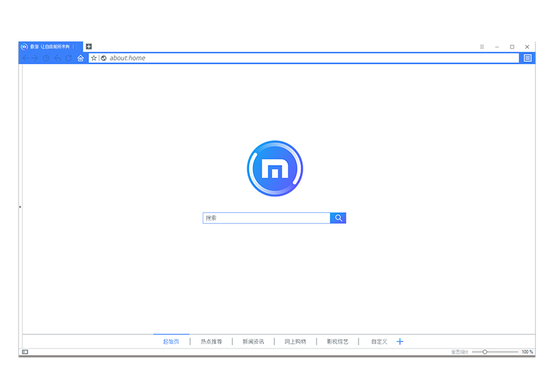Screen dimensions: 554x392
Task: Click the globe site info icon
Action: coord(104,59)
